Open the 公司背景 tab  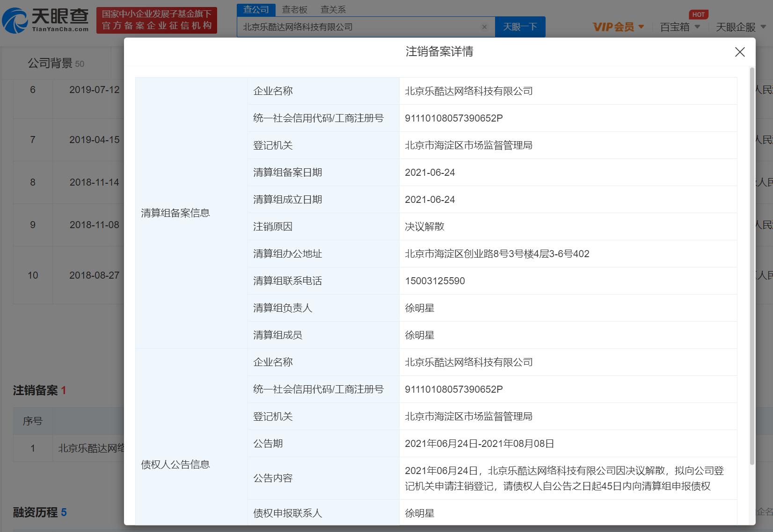click(x=50, y=63)
